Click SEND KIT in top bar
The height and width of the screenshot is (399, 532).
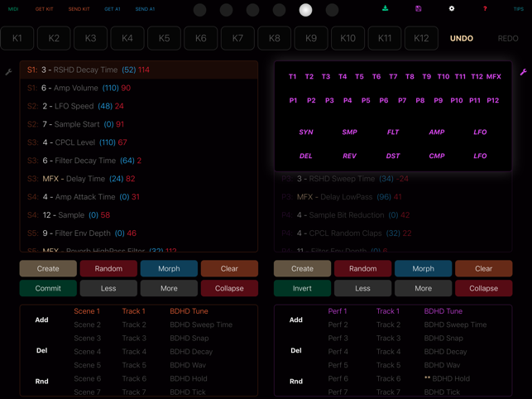coord(79,9)
